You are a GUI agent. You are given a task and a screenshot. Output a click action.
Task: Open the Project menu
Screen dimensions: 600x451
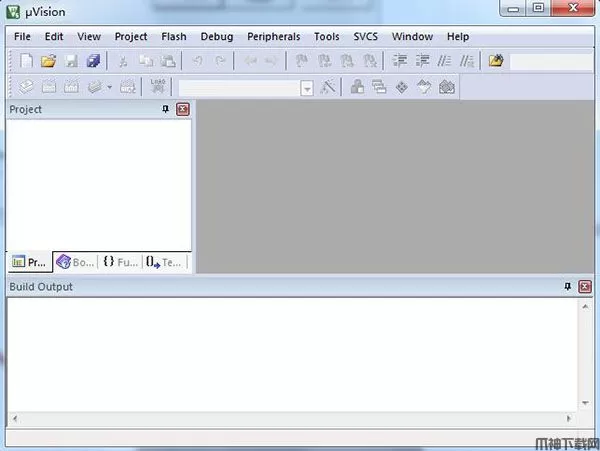pyautogui.click(x=131, y=37)
